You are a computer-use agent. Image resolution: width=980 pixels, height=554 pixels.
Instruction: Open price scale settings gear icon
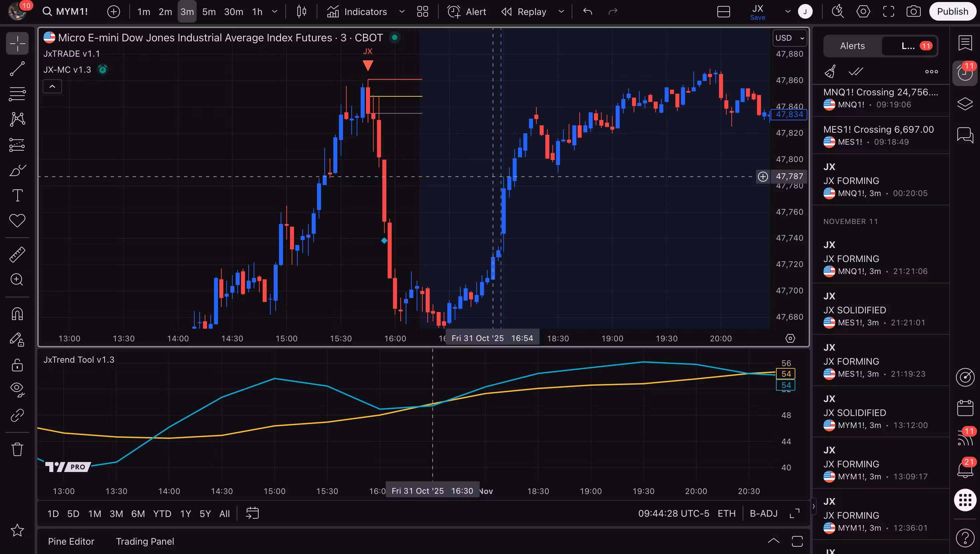790,338
